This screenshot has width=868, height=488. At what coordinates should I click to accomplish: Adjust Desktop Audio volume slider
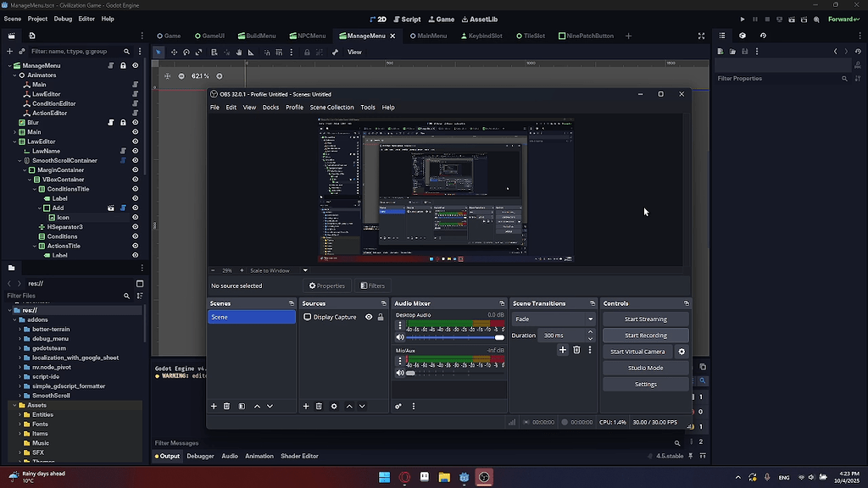point(455,337)
